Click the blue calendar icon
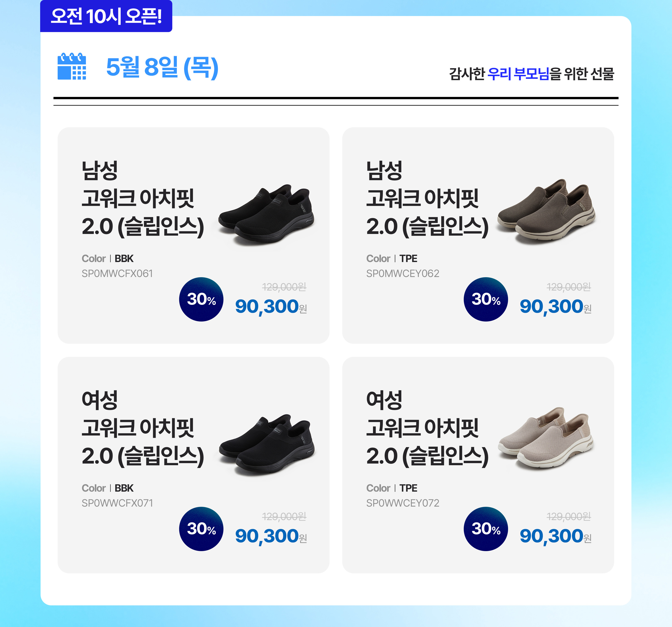672x627 pixels. tap(72, 66)
